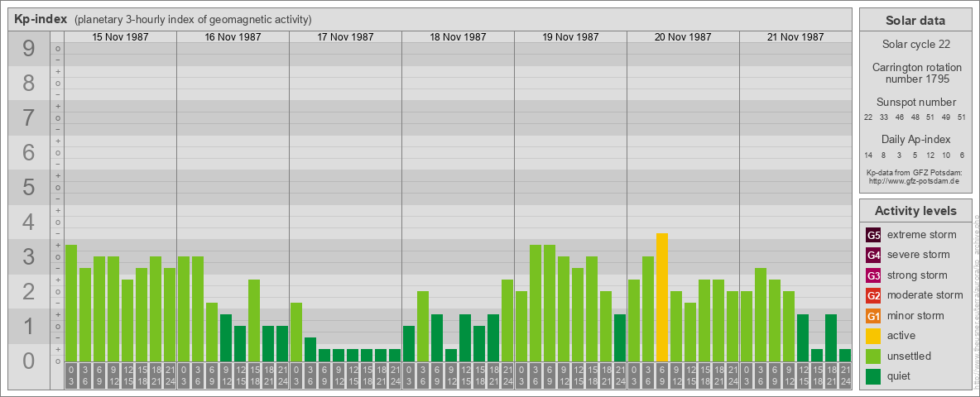Click the '18 Nov 1987' date header

pos(458,37)
